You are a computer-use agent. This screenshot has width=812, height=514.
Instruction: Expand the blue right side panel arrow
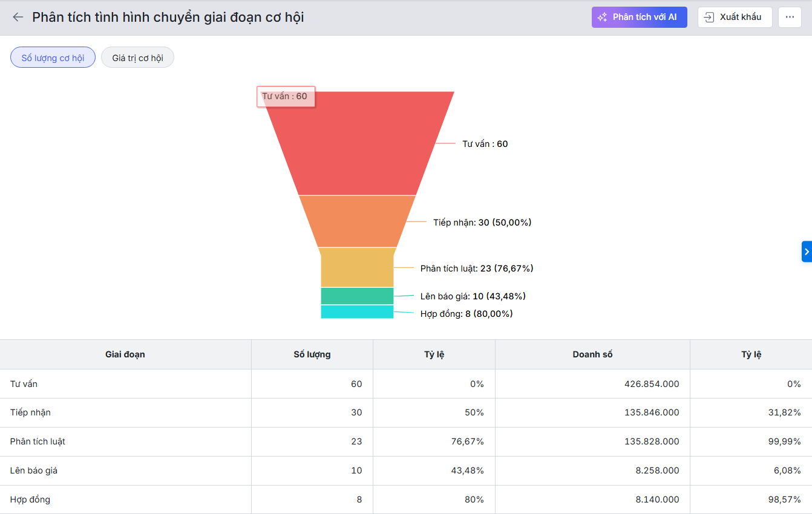coord(807,251)
